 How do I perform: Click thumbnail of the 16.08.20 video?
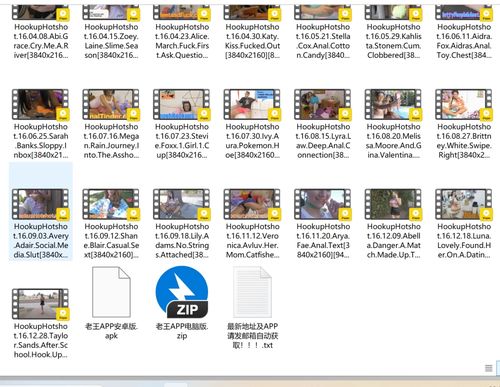coord(393,104)
